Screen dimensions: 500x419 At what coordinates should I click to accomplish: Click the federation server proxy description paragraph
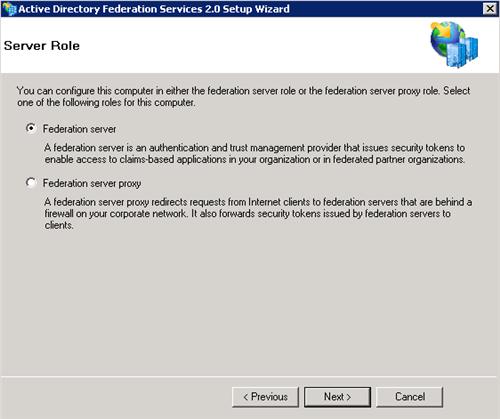click(x=258, y=213)
